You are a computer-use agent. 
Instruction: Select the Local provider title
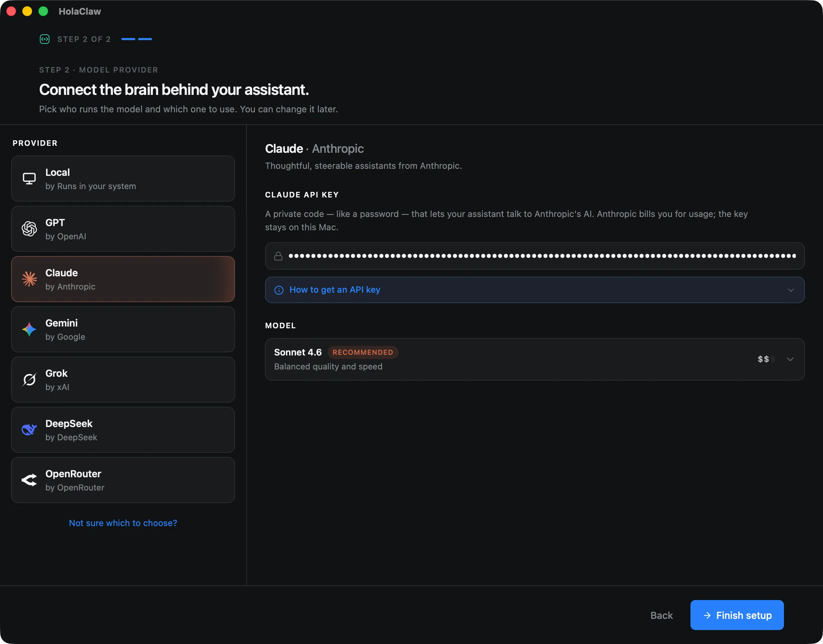(57, 172)
